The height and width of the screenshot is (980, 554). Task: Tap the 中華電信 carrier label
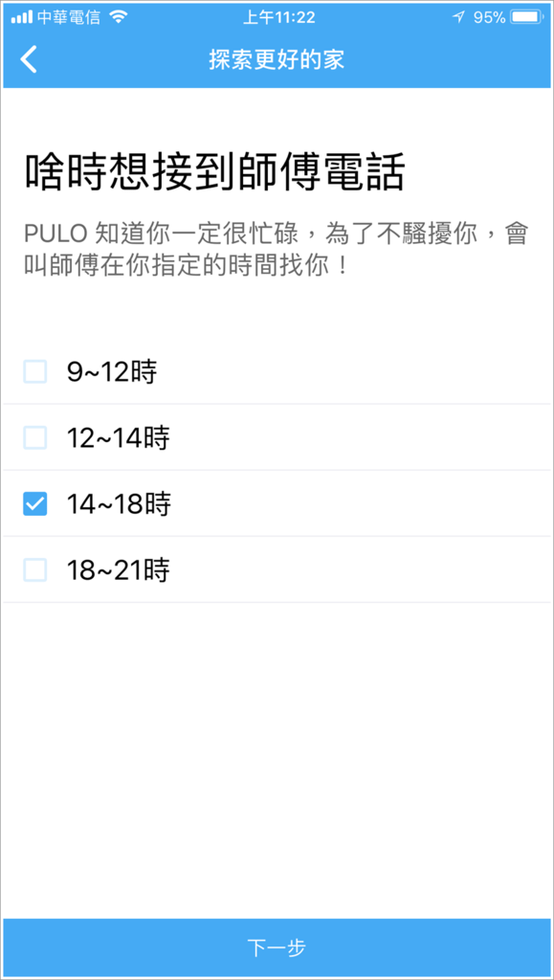pyautogui.click(x=69, y=17)
